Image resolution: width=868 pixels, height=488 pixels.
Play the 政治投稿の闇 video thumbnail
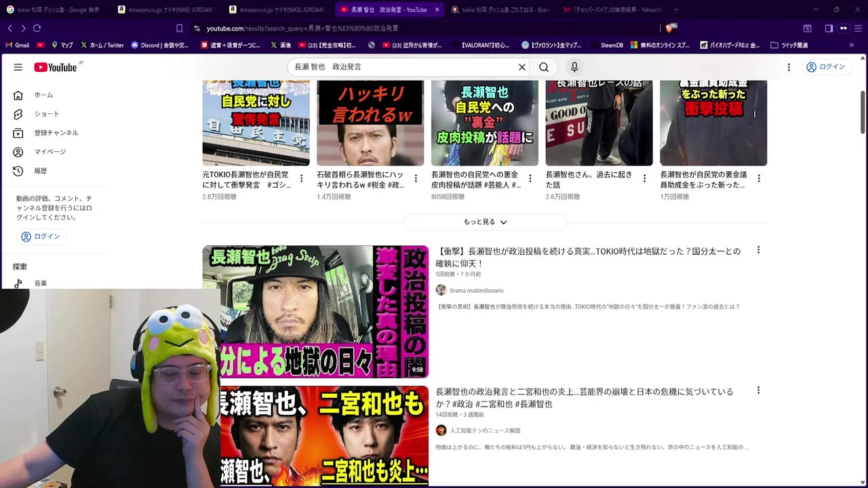pyautogui.click(x=315, y=311)
